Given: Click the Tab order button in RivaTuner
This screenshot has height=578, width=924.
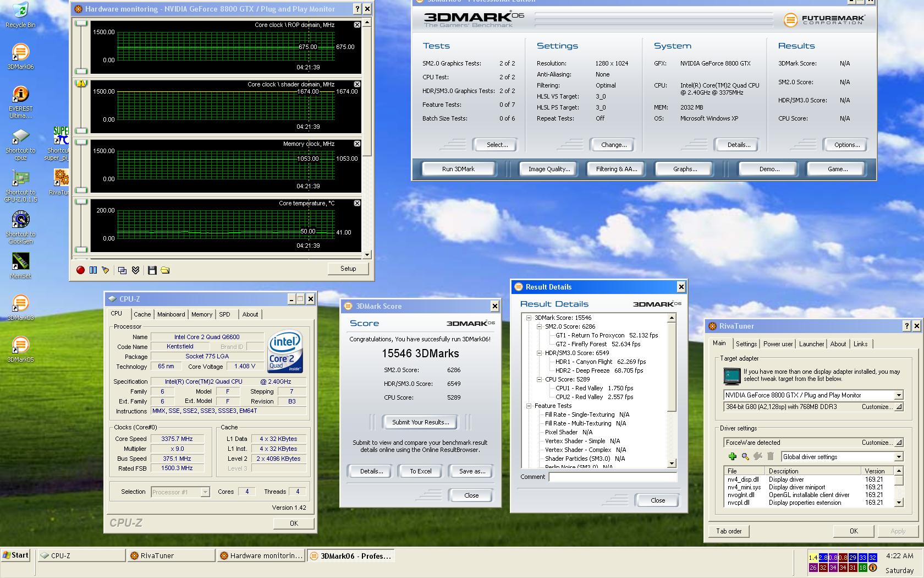Looking at the screenshot, I should tap(729, 531).
